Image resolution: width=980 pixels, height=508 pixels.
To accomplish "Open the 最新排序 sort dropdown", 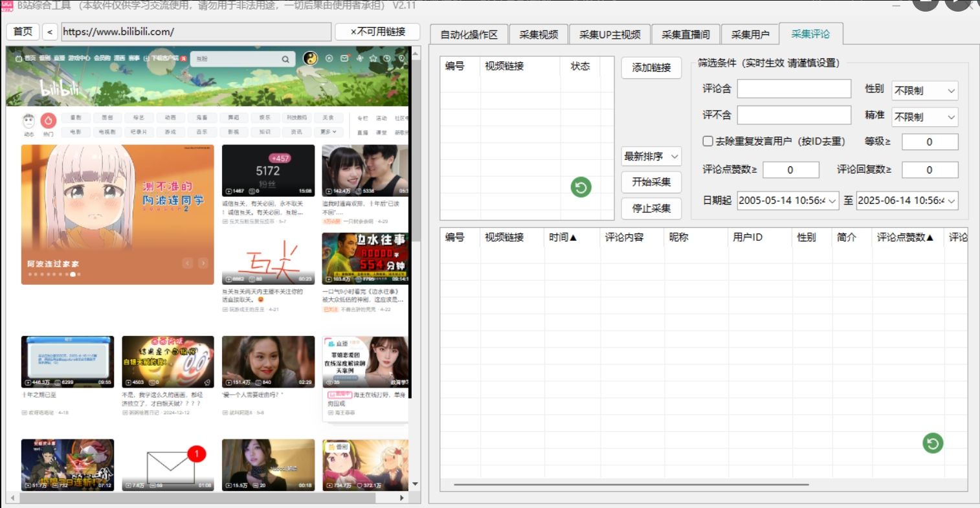I will tap(651, 157).
